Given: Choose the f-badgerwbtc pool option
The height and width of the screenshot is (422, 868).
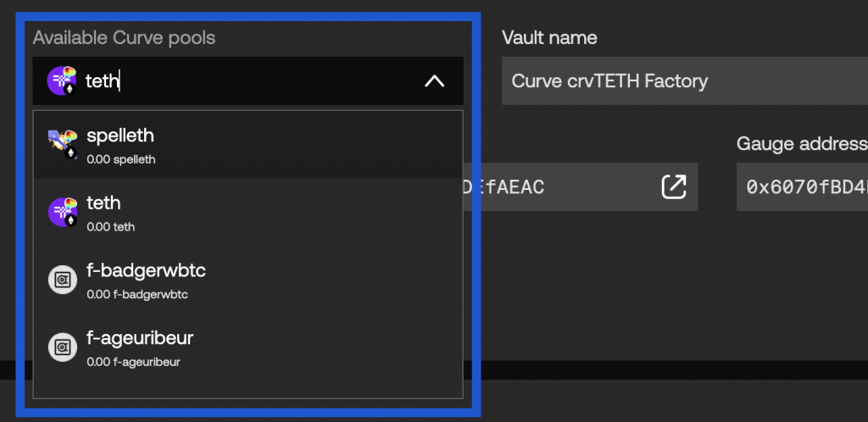Looking at the screenshot, I should 248,280.
